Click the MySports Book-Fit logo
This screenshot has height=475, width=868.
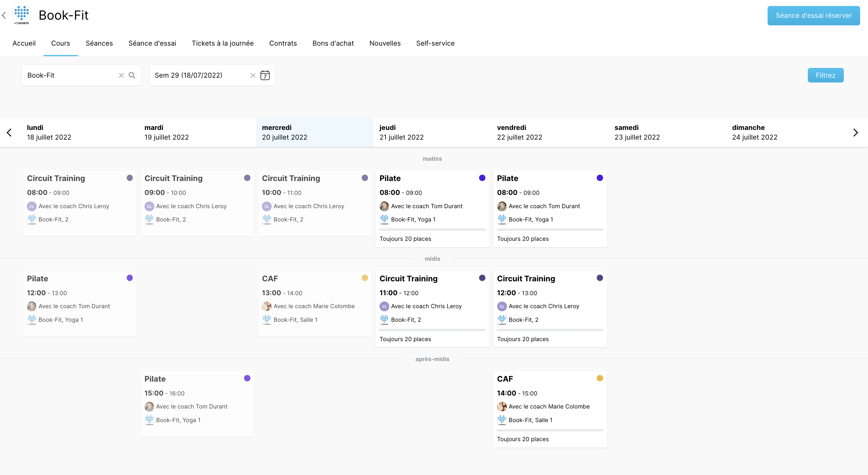click(21, 15)
